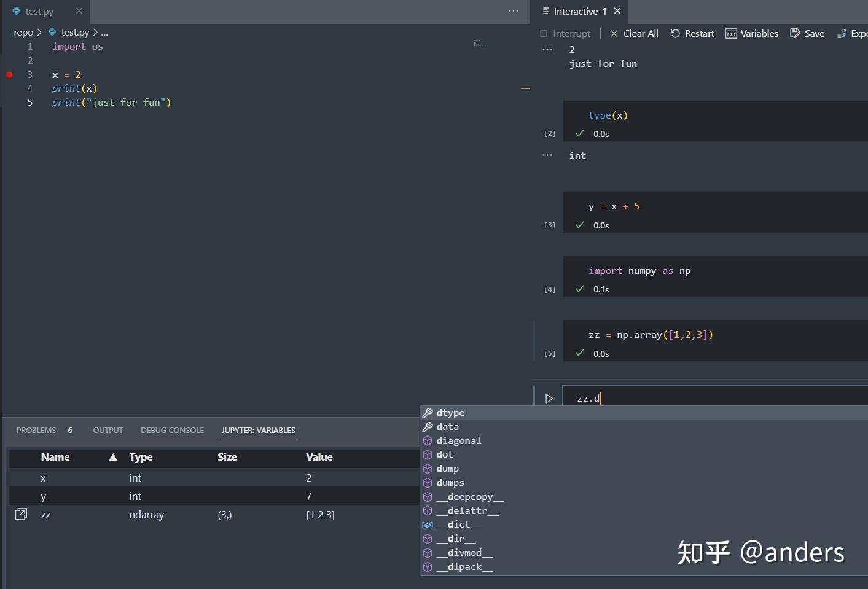The width and height of the screenshot is (868, 589).
Task: Run the zz.d code cell
Action: (x=549, y=398)
